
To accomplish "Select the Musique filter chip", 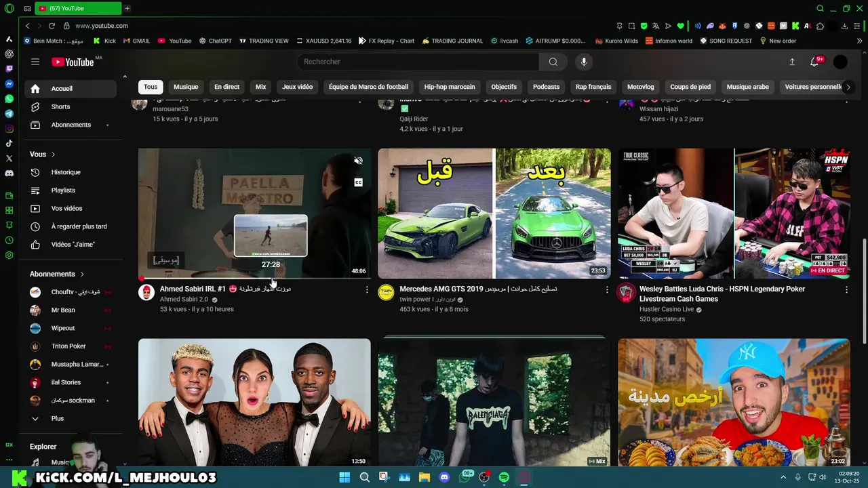I will 186,87.
